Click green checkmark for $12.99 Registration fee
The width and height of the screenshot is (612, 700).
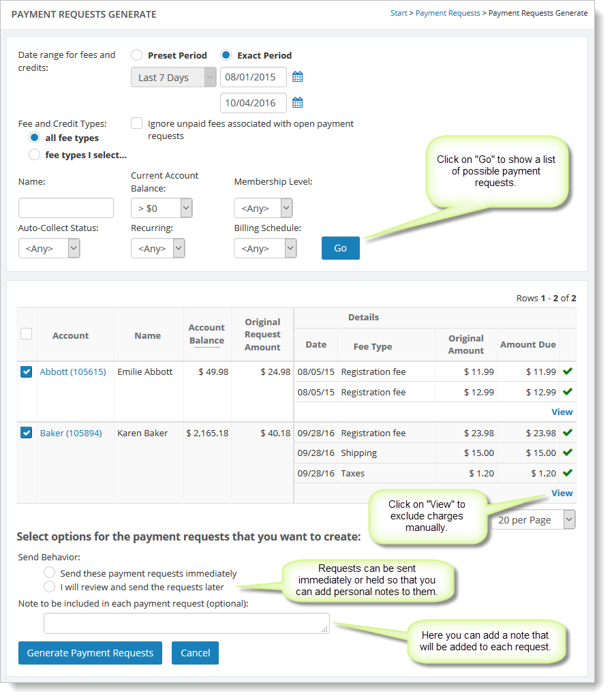567,392
